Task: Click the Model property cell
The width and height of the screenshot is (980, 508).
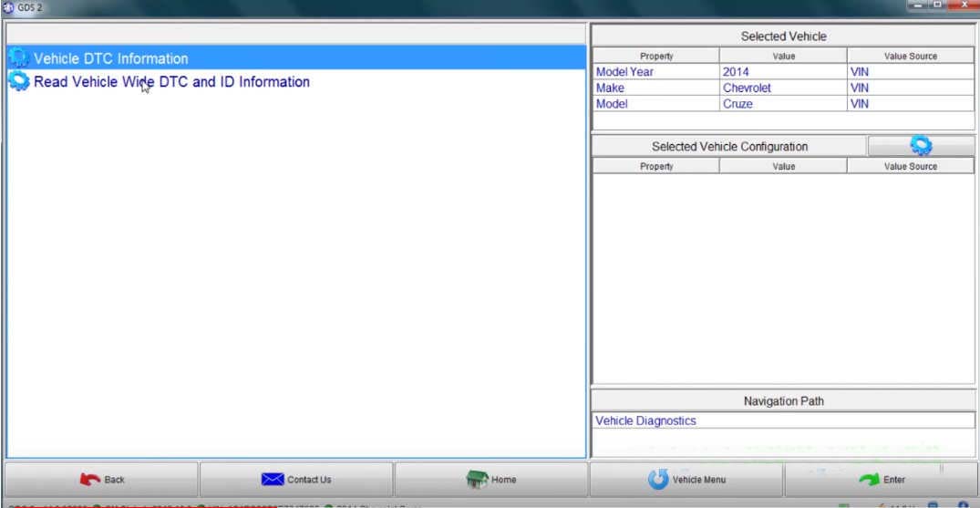Action: click(x=656, y=104)
